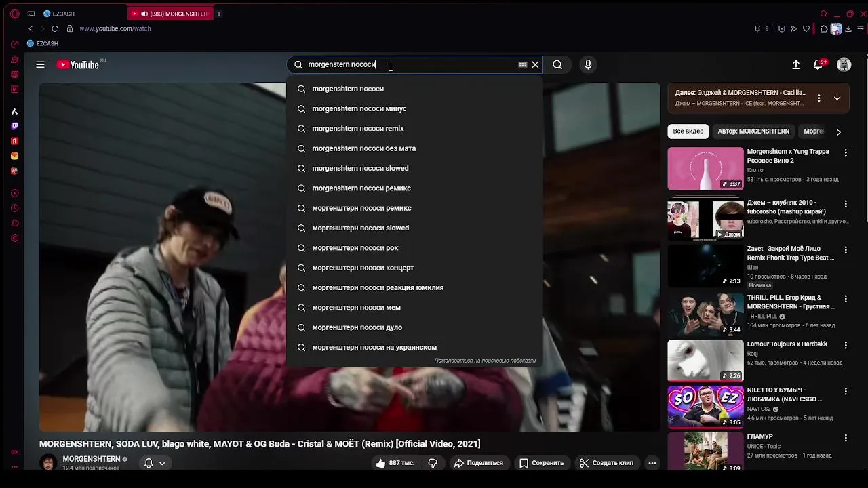This screenshot has height=488, width=868.
Task: Start voice search with microphone icon
Action: (x=588, y=64)
